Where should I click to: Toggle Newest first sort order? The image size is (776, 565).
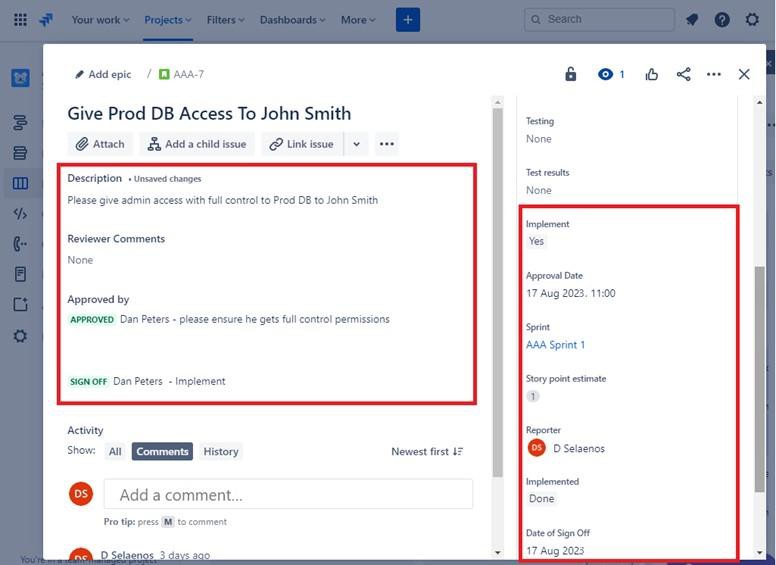click(427, 451)
